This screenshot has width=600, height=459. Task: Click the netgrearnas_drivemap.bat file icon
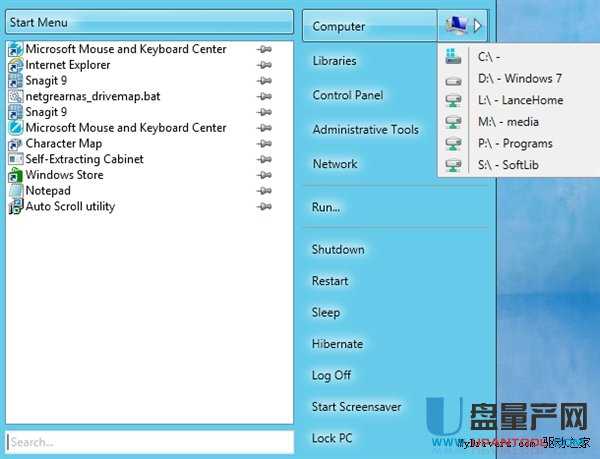15,96
